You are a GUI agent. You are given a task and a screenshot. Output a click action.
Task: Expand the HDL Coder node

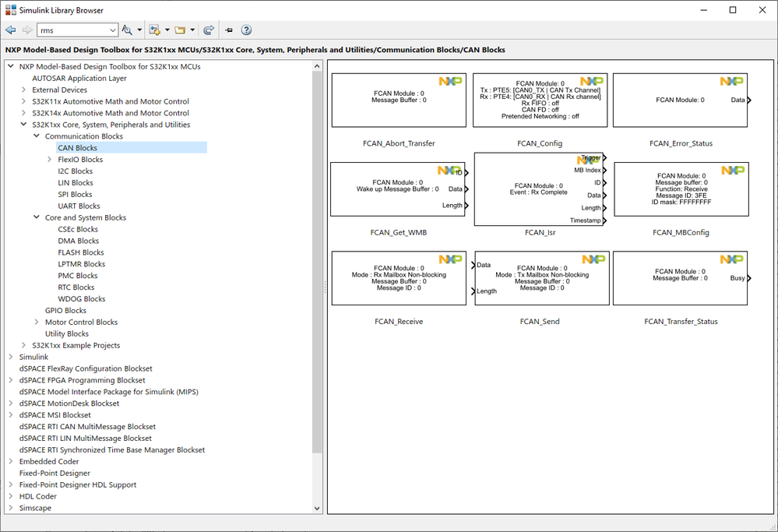[11, 496]
